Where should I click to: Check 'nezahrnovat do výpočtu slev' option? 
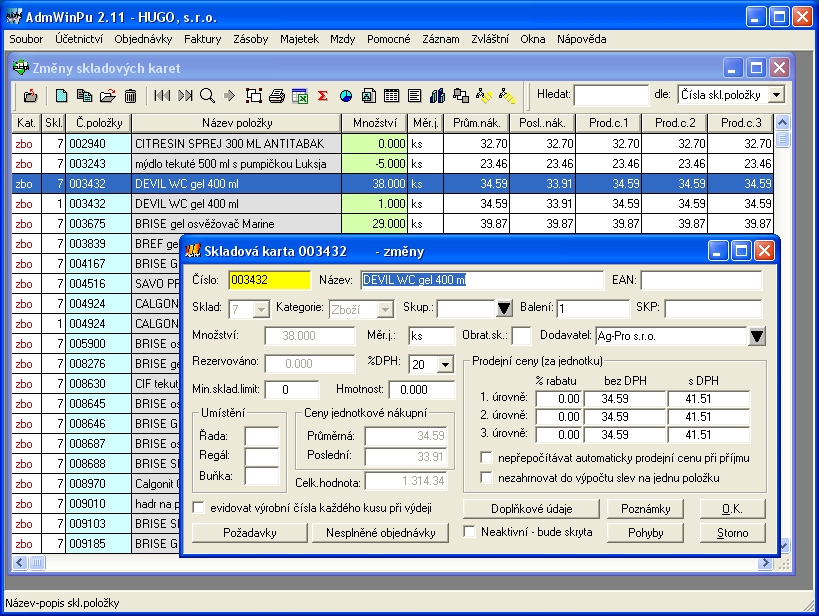(487, 479)
